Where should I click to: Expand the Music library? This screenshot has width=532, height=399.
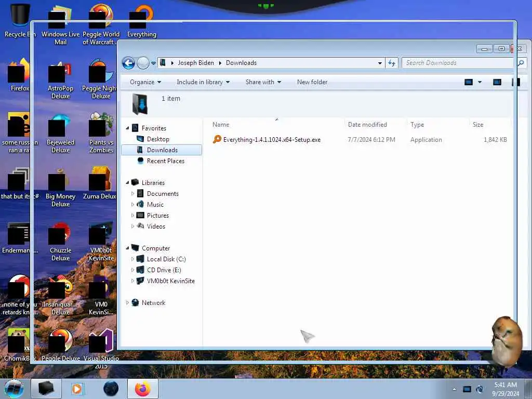(132, 205)
